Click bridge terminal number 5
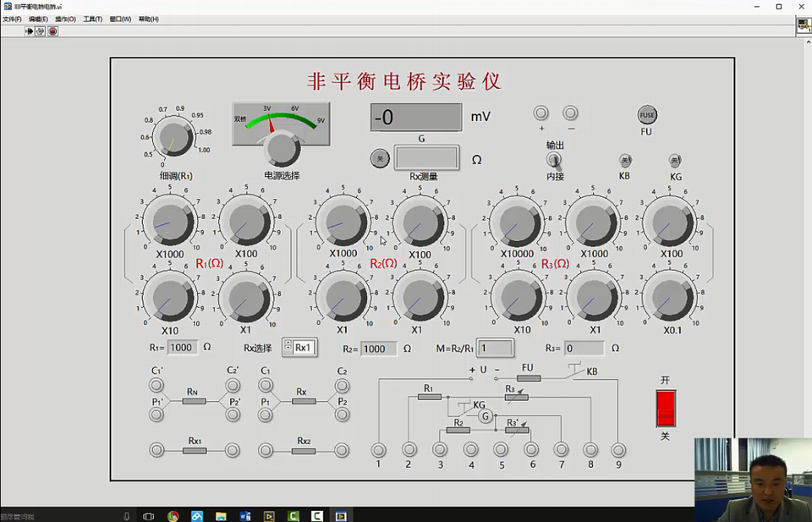The height and width of the screenshot is (522, 812). click(500, 449)
